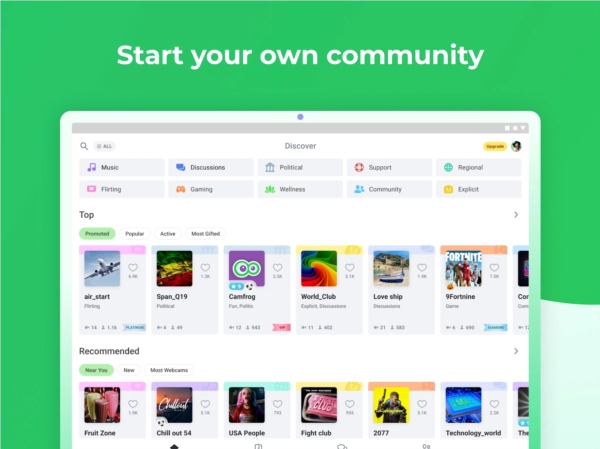The width and height of the screenshot is (600, 449).
Task: Switch to the Popular tab
Action: pos(134,233)
